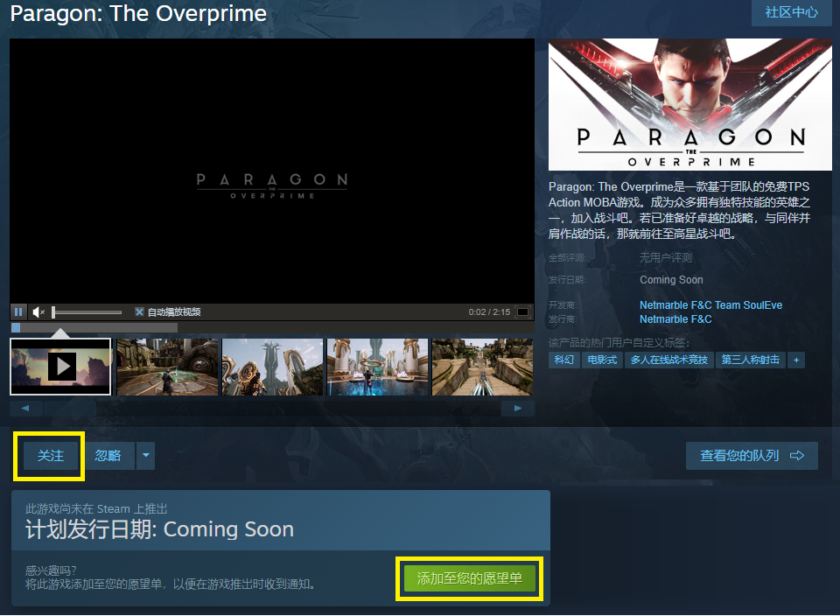Enter fullscreen with the video fullscreen icon
This screenshot has height=616, width=840.
[523, 311]
